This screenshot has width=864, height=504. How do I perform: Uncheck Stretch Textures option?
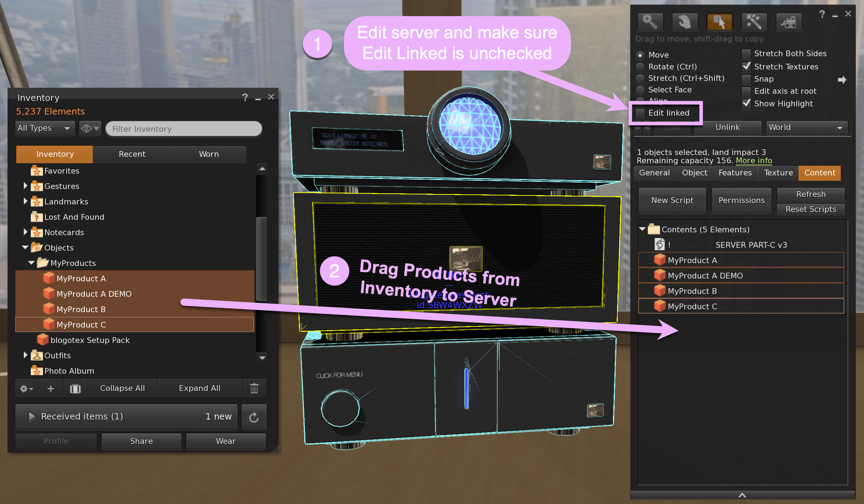[x=746, y=67]
